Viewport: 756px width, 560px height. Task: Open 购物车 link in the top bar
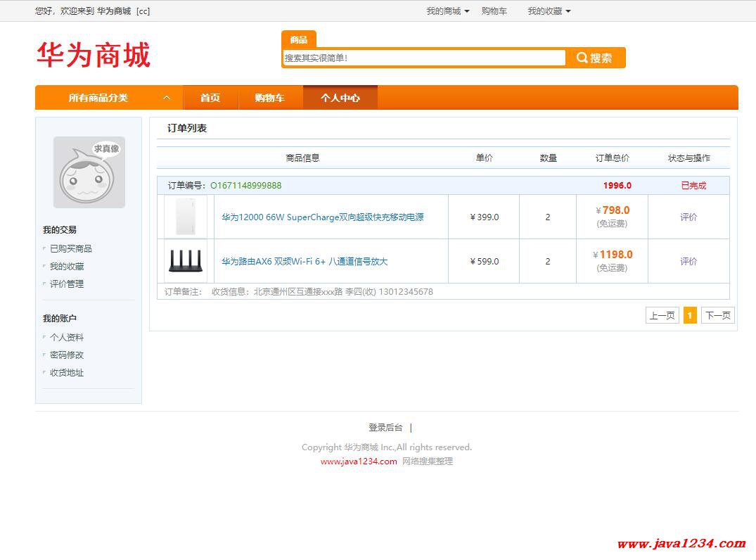[x=494, y=11]
